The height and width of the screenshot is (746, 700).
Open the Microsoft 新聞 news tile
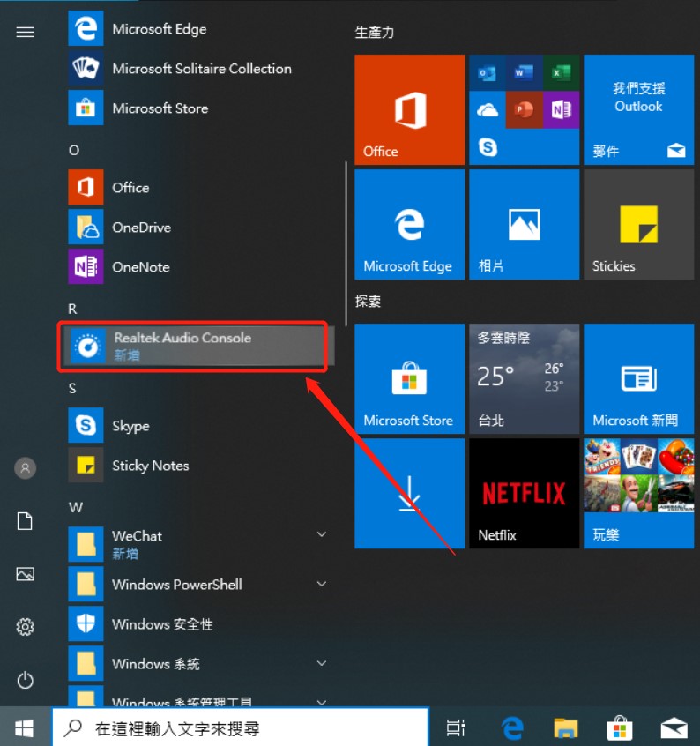tap(638, 379)
